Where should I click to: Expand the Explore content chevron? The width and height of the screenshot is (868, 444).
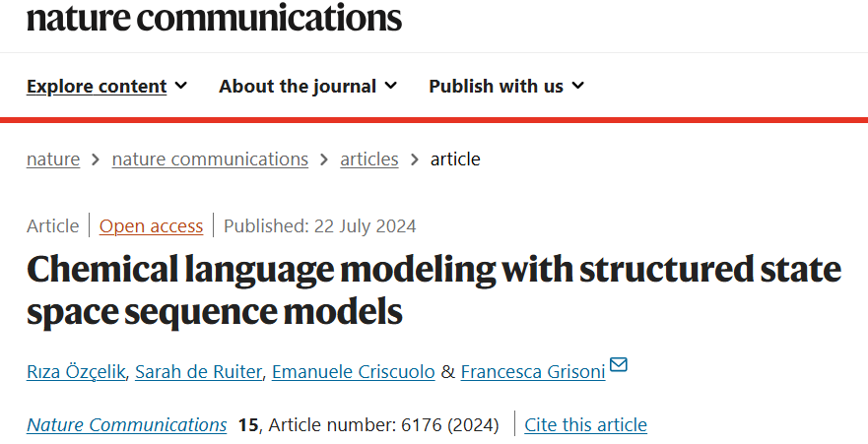[x=181, y=86]
